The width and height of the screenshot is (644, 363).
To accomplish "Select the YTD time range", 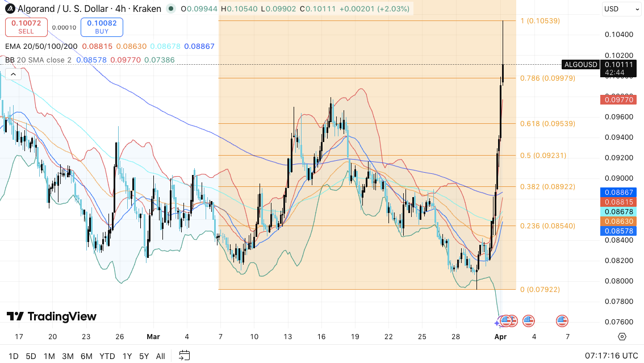I will click(x=107, y=356).
